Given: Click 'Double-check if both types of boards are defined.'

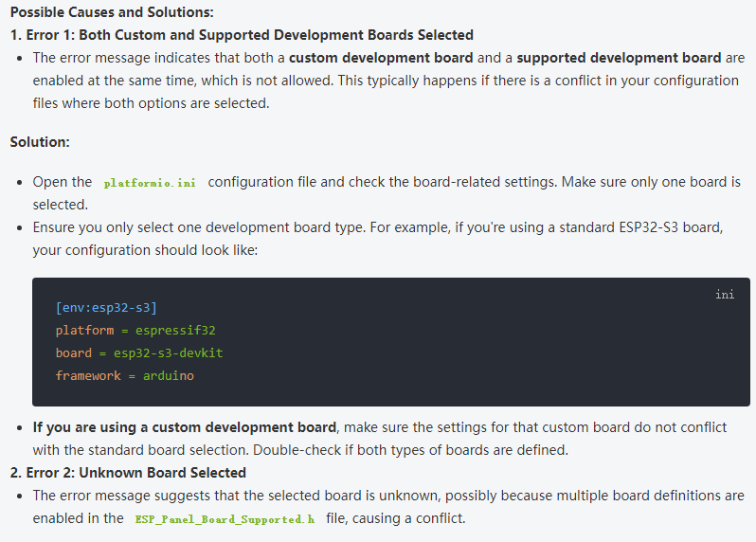Looking at the screenshot, I should 411,450.
